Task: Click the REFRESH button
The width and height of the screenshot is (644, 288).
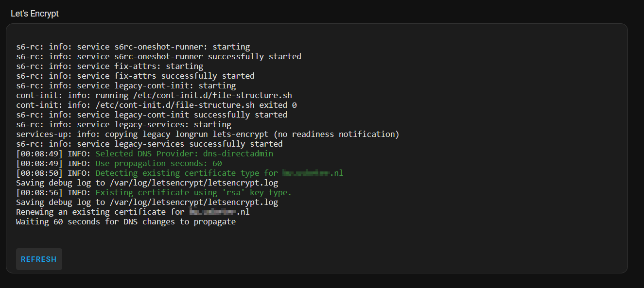Action: 38,259
